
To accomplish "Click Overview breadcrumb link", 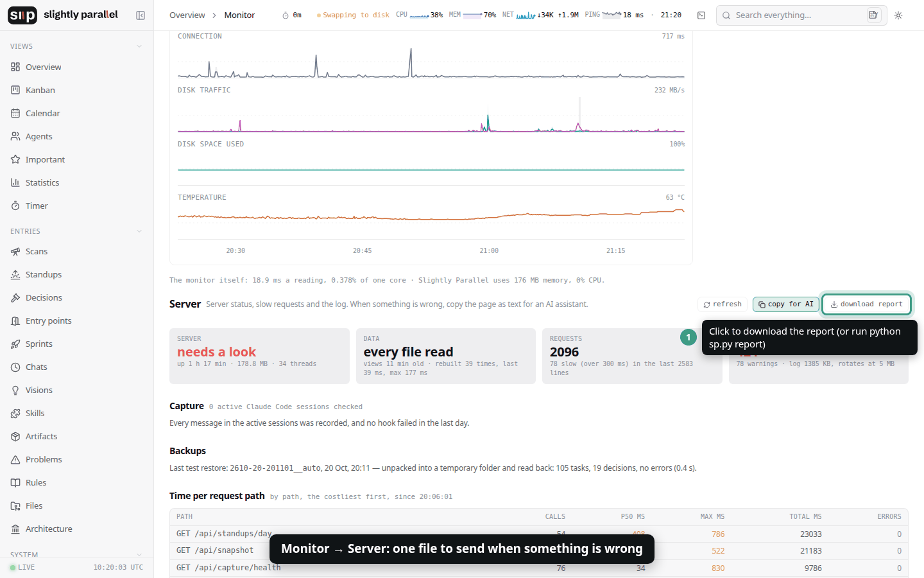I will coord(187,15).
